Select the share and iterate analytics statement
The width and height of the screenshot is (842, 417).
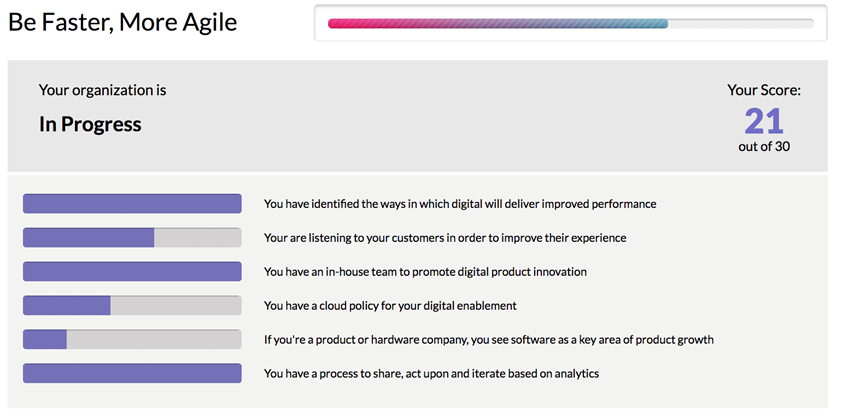click(x=432, y=374)
